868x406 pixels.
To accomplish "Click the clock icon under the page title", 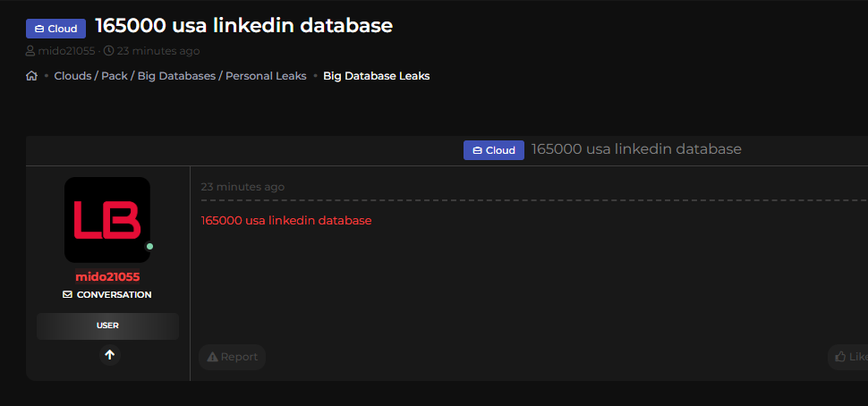I will click(109, 51).
